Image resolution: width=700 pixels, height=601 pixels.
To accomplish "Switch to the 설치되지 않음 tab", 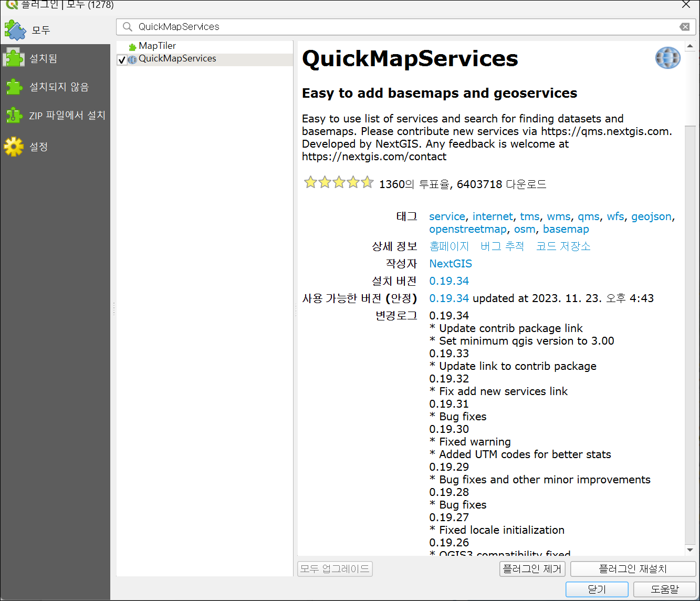I will click(x=55, y=87).
